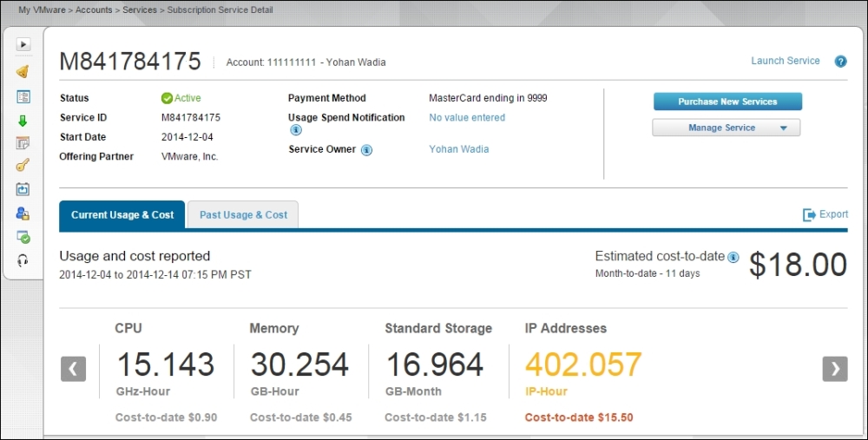Click the Purchase New Services button
The image size is (868, 440).
click(x=727, y=102)
